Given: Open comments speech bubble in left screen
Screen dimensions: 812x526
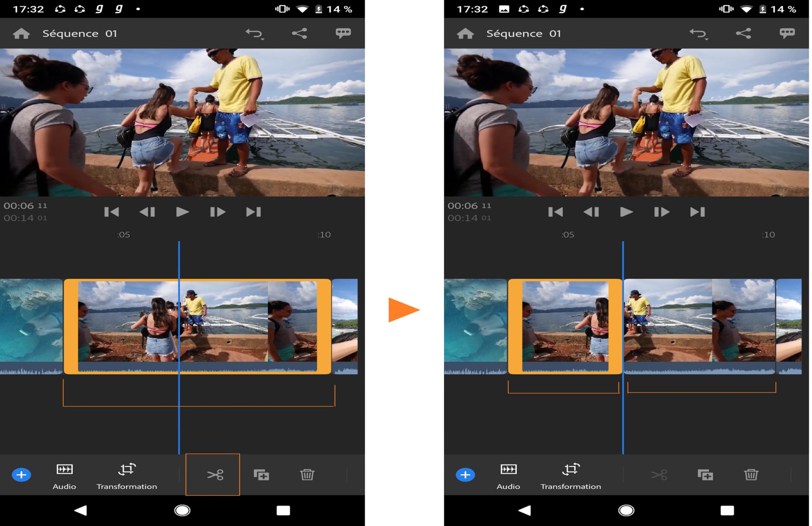Looking at the screenshot, I should (x=343, y=33).
